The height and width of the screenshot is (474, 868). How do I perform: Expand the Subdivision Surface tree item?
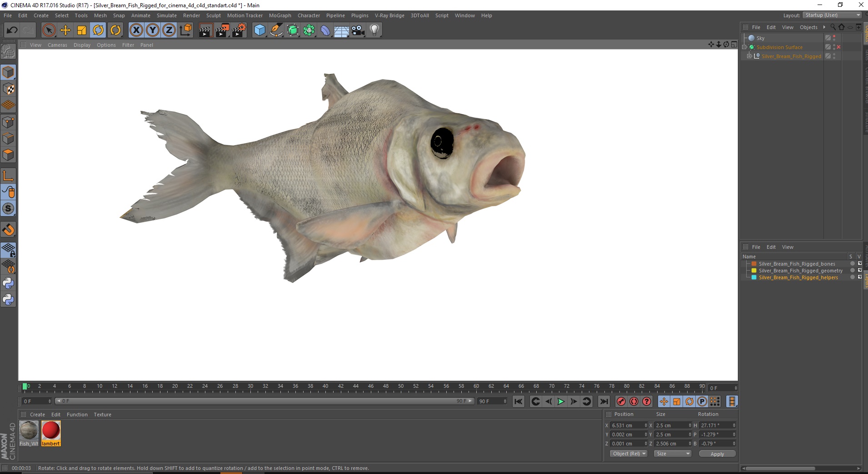[745, 47]
